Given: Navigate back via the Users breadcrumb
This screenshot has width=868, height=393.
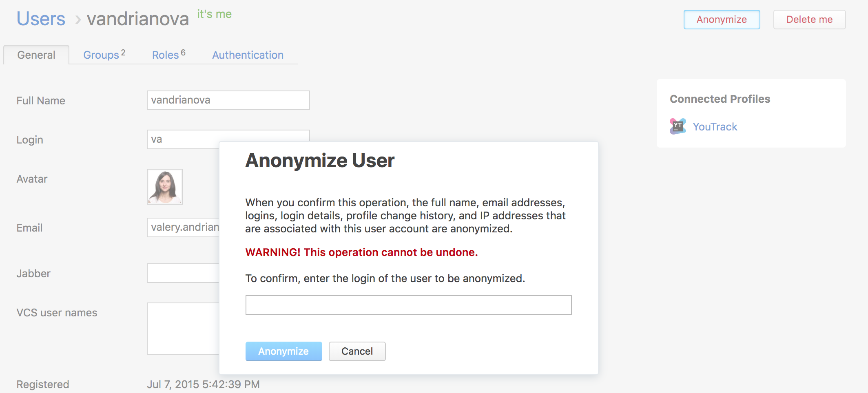Looking at the screenshot, I should (x=41, y=19).
